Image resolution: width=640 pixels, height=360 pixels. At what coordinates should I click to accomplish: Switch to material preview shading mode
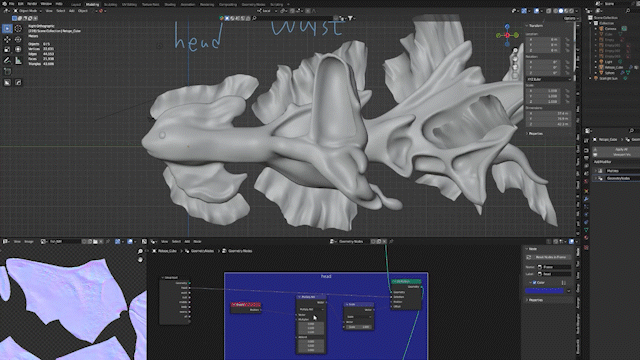tap(567, 11)
